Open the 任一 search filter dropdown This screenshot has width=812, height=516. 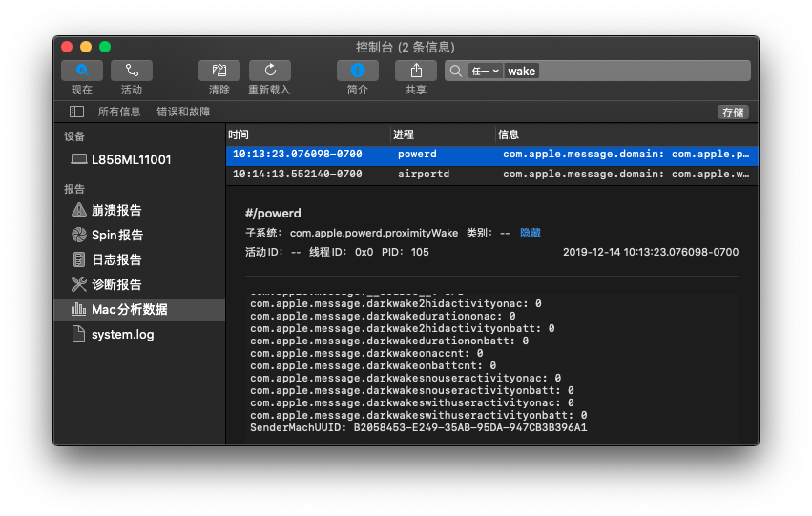485,71
